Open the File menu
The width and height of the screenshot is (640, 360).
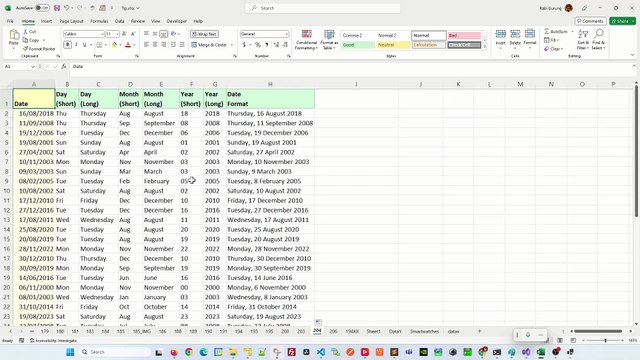point(10,21)
